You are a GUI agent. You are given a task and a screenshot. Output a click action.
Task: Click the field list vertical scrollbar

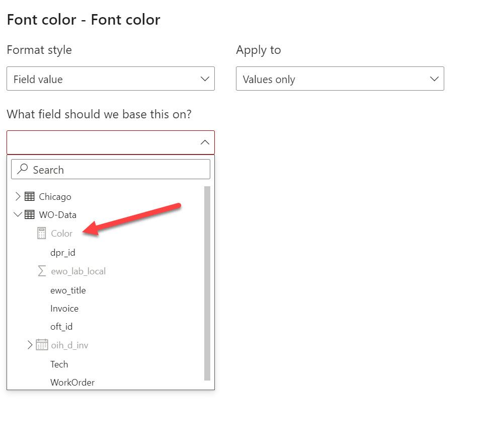(207, 283)
